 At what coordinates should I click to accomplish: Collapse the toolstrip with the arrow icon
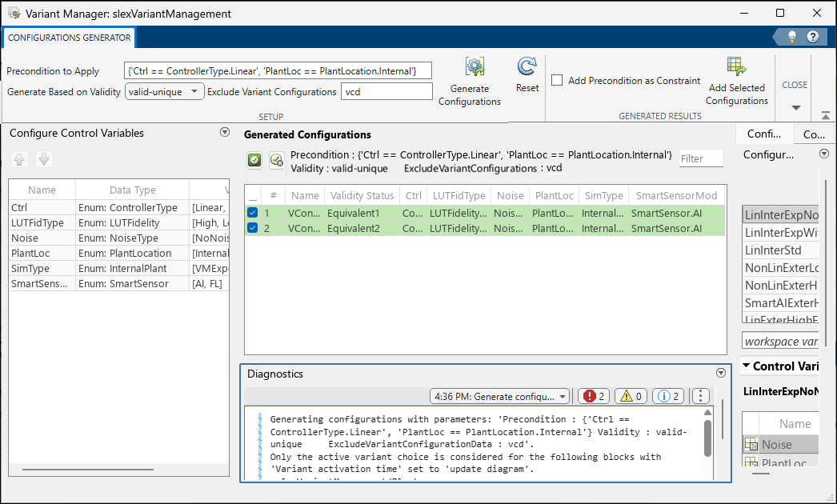[x=825, y=115]
